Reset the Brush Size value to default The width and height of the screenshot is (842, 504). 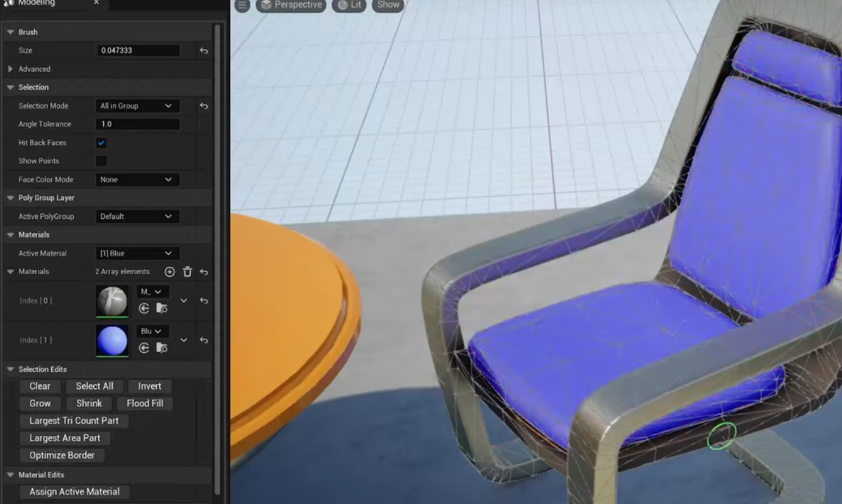tap(204, 51)
